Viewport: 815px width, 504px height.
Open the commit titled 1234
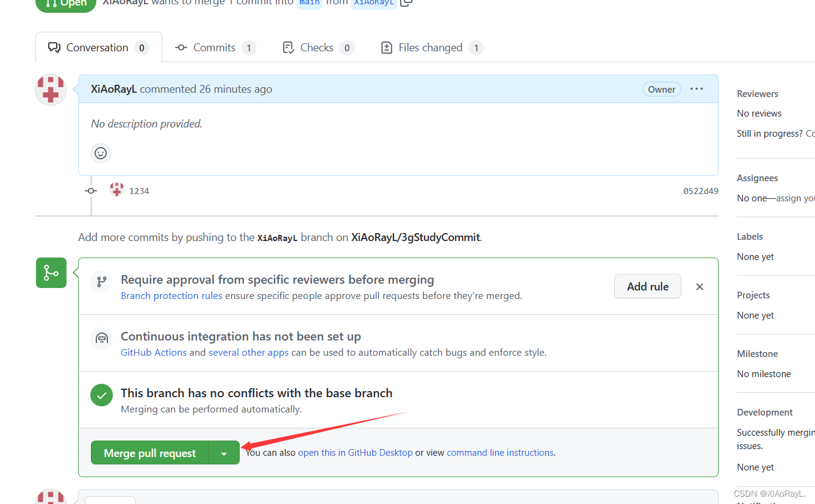coord(139,191)
